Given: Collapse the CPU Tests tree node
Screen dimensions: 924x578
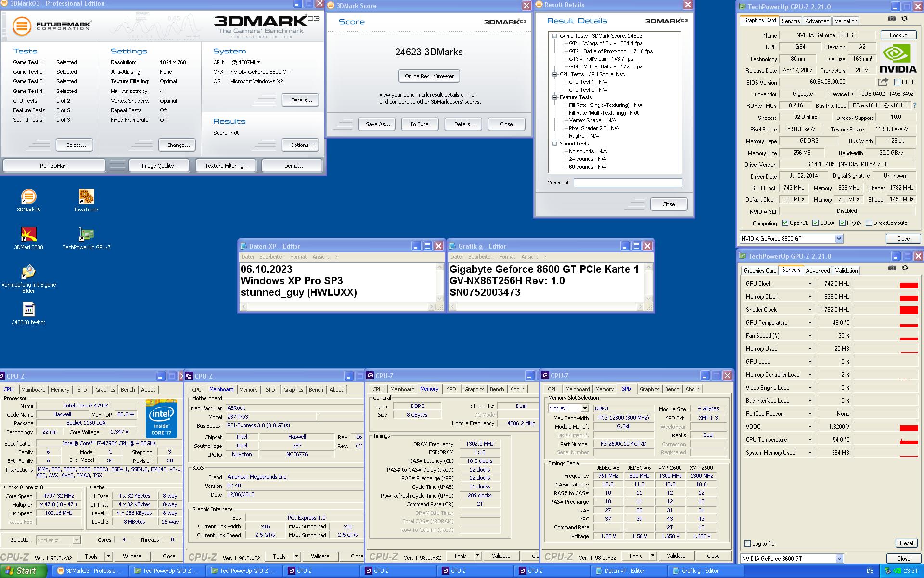Looking at the screenshot, I should 554,74.
